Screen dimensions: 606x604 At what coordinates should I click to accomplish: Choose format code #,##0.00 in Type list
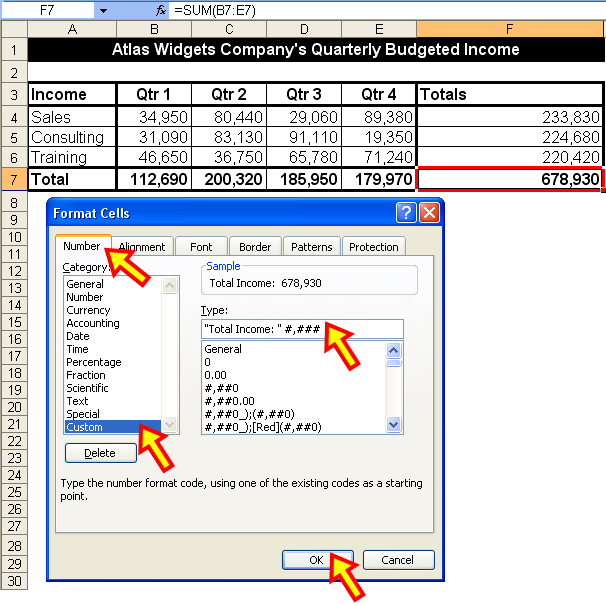(294, 401)
